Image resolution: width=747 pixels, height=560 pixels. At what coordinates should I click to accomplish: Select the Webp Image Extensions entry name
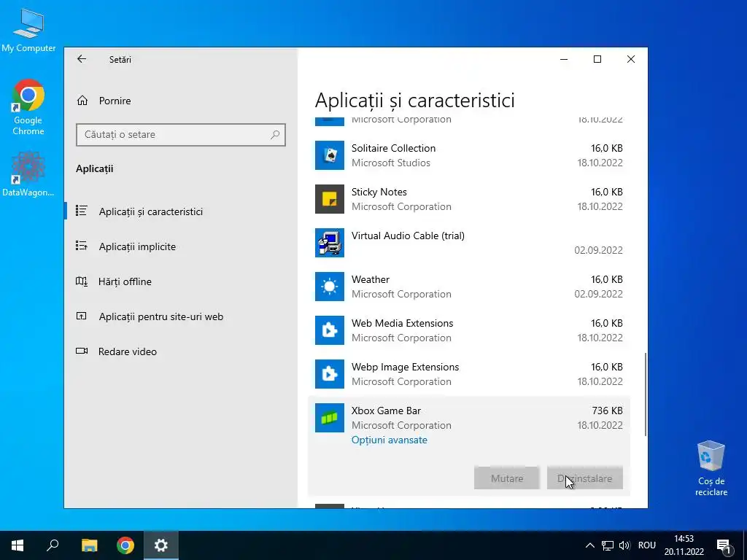click(405, 367)
